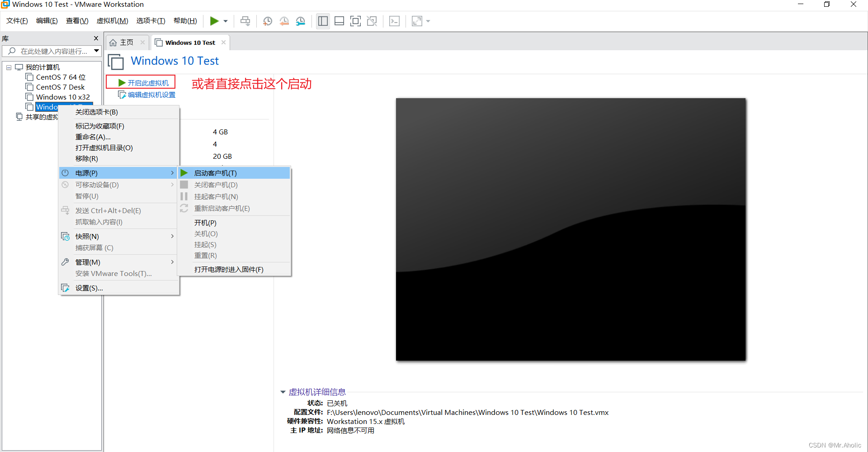Viewport: 868px width, 452px height.
Task: Click 启动客户机(T) in power submenu
Action: pyautogui.click(x=234, y=173)
